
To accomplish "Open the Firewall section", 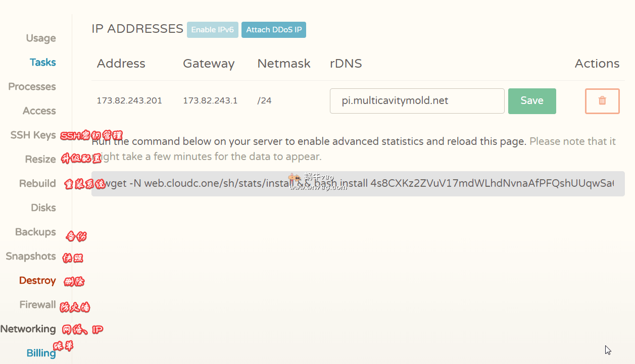I will (37, 305).
